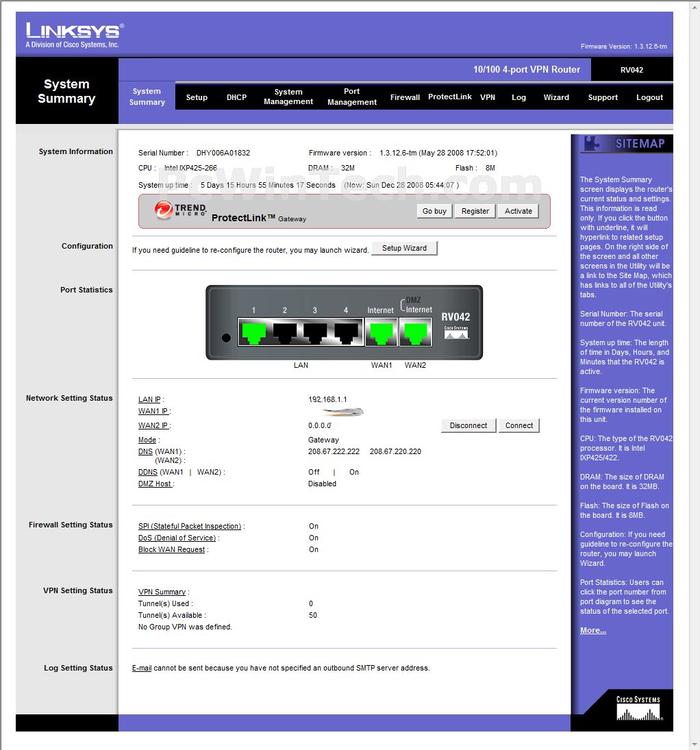
Task: Click the ProtectLink Register button
Action: click(x=475, y=211)
